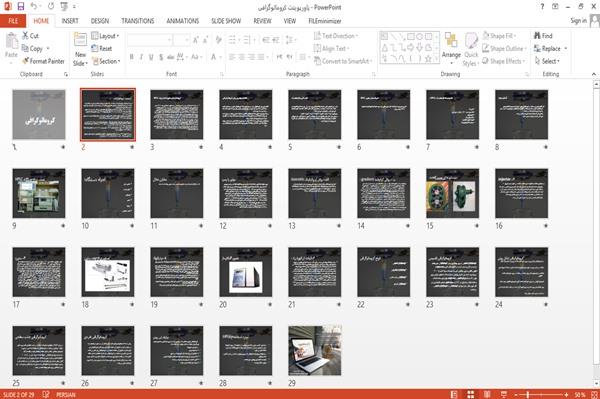Toggle Underline formatting button

point(151,57)
